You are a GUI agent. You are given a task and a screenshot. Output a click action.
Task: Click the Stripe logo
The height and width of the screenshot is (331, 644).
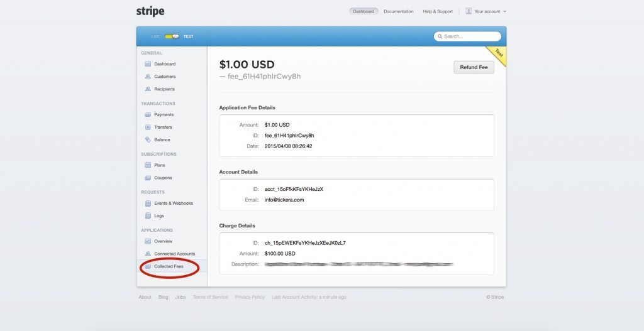pyautogui.click(x=150, y=11)
